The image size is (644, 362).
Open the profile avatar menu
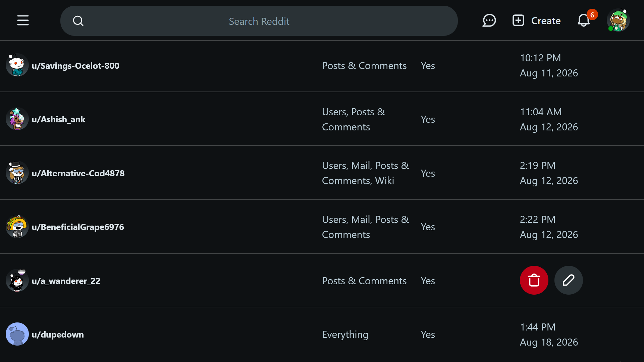[x=618, y=20]
